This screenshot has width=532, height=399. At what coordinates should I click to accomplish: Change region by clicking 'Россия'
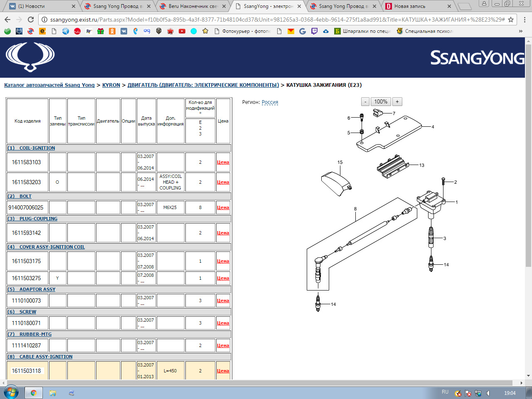[x=270, y=102]
